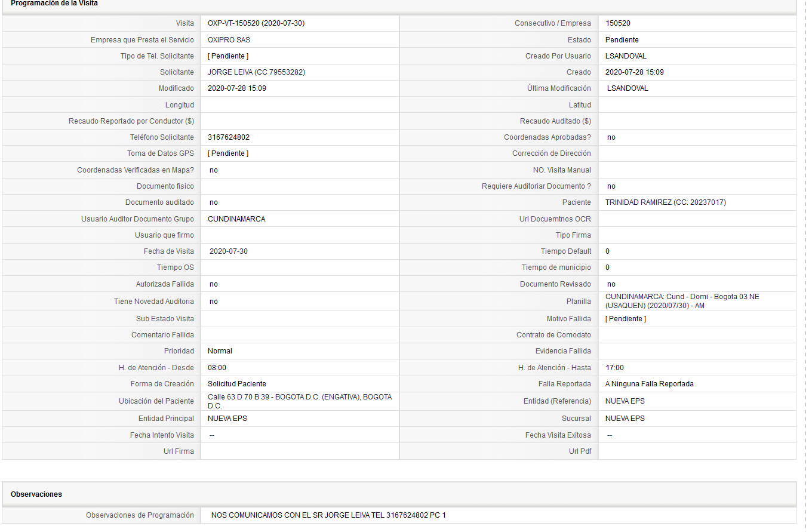
Task: Click the visit code "OXP-VT-150520 (2020-07-30)"
Action: (256, 23)
